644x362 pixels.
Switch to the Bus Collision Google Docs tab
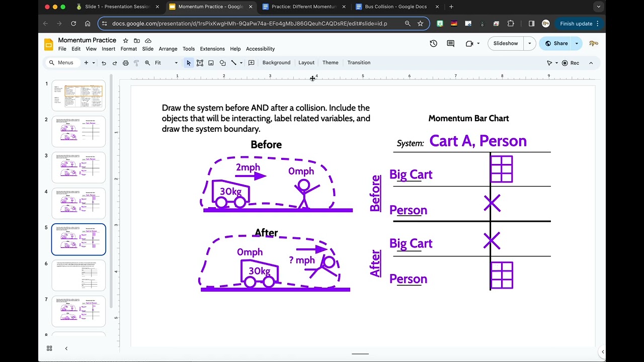coord(396,7)
